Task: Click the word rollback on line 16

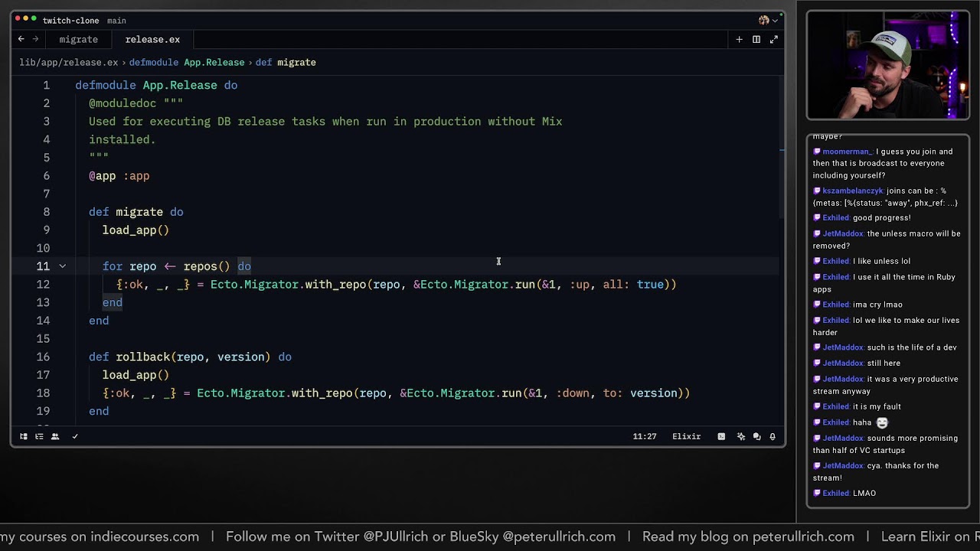Action: coord(143,357)
